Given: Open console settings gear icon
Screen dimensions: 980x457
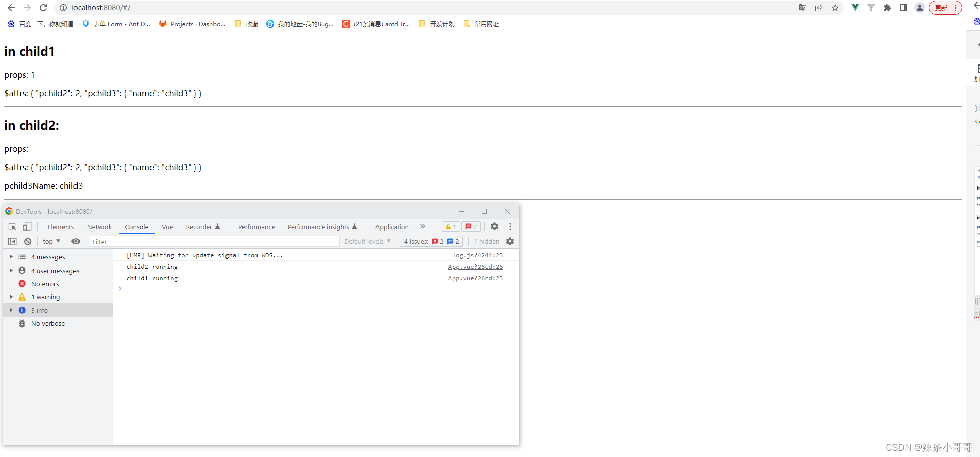Looking at the screenshot, I should [510, 242].
